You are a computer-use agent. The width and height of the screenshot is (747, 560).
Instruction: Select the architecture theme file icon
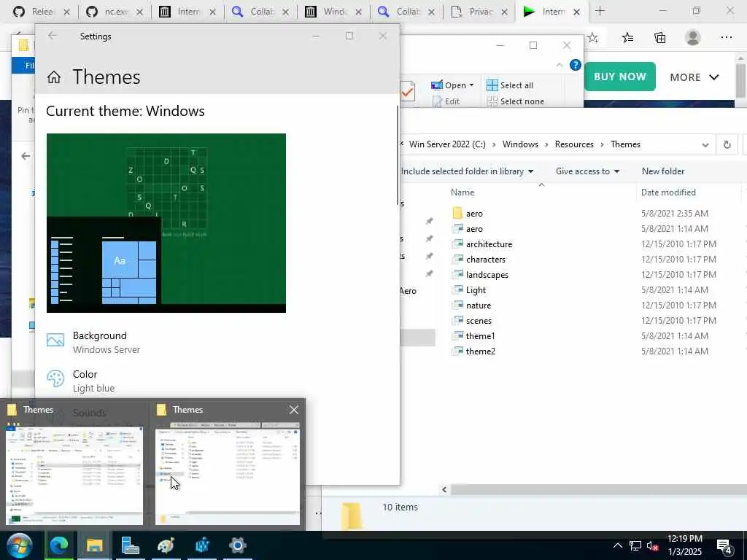pyautogui.click(x=457, y=244)
